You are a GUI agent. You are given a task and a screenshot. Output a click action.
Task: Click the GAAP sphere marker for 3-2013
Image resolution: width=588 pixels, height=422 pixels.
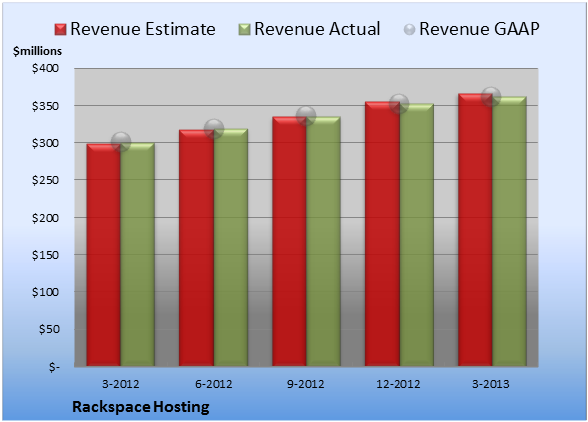[491, 96]
